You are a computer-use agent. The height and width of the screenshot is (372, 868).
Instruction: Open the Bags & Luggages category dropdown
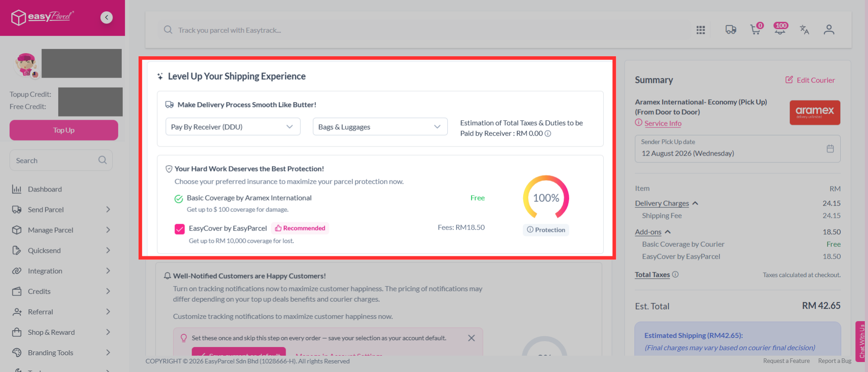pyautogui.click(x=380, y=127)
